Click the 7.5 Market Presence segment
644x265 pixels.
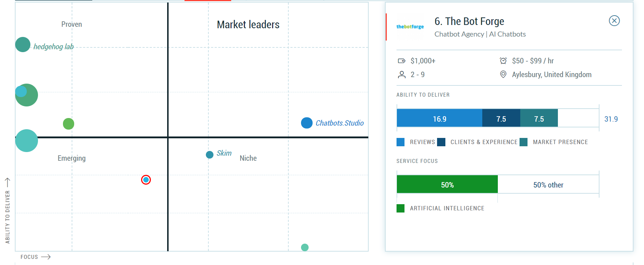click(539, 118)
